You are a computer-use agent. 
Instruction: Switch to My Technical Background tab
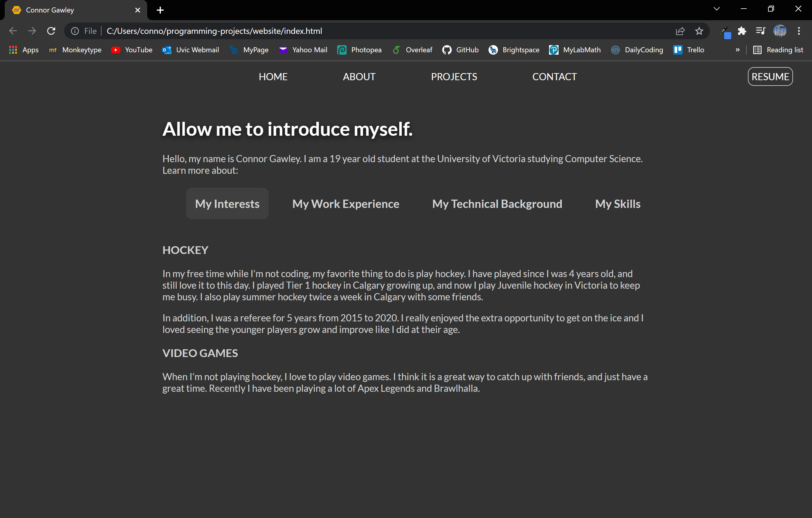pyautogui.click(x=497, y=203)
